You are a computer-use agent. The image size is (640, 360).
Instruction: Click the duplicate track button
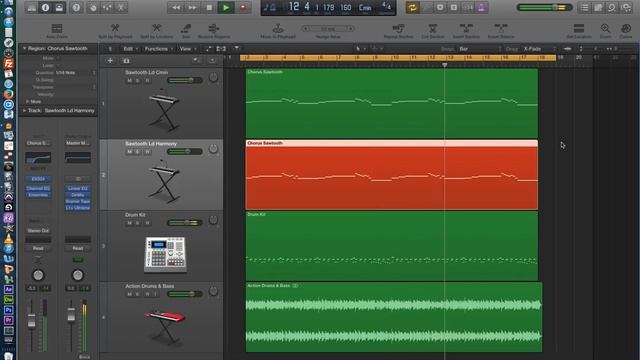126,60
